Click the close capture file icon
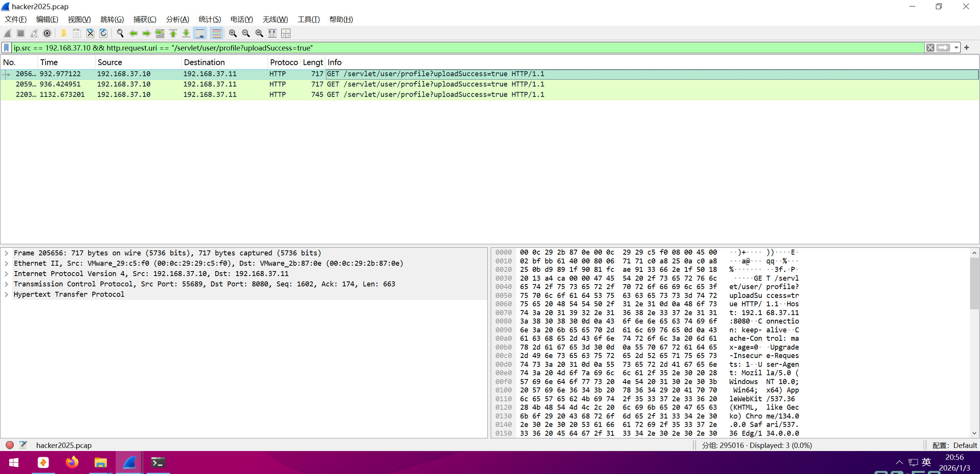The height and width of the screenshot is (474, 980). click(90, 34)
